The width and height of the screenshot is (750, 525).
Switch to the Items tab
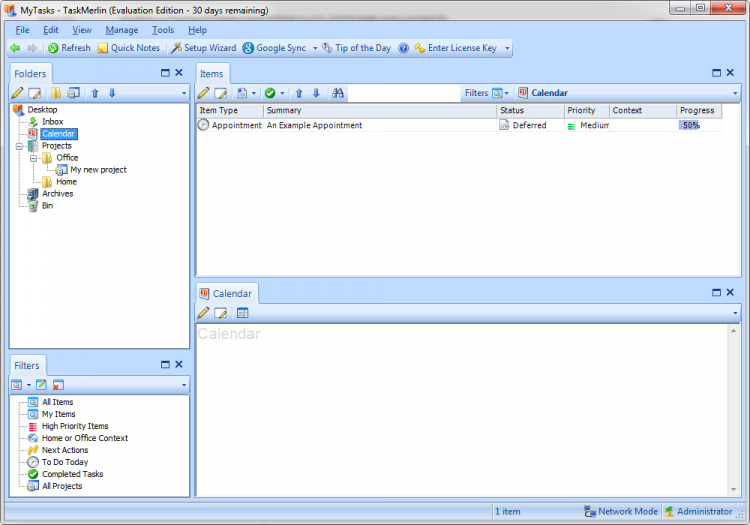tap(212, 74)
